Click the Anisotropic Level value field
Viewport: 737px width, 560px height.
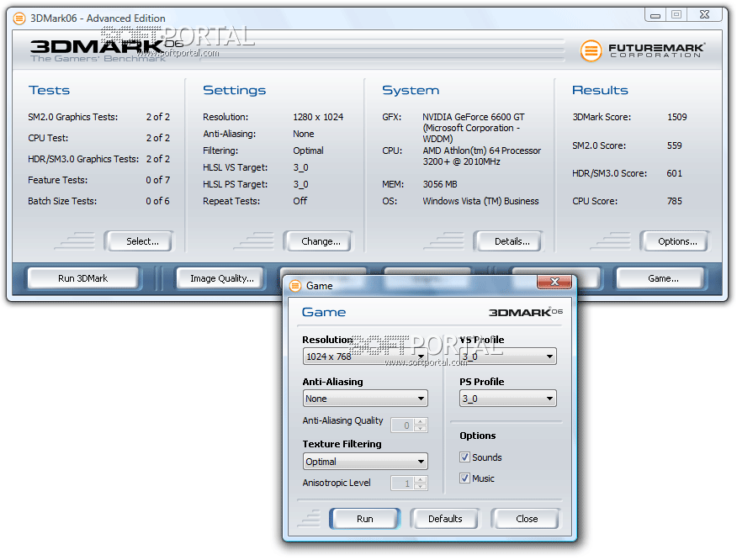click(403, 483)
